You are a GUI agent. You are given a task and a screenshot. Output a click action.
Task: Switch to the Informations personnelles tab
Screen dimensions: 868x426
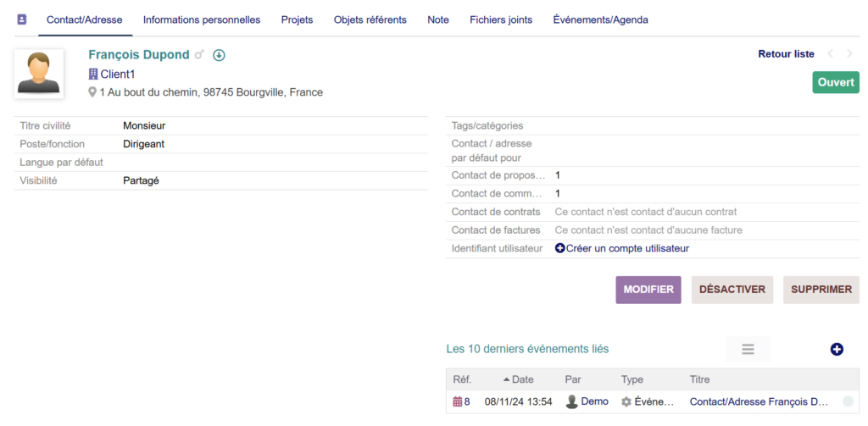pos(202,19)
